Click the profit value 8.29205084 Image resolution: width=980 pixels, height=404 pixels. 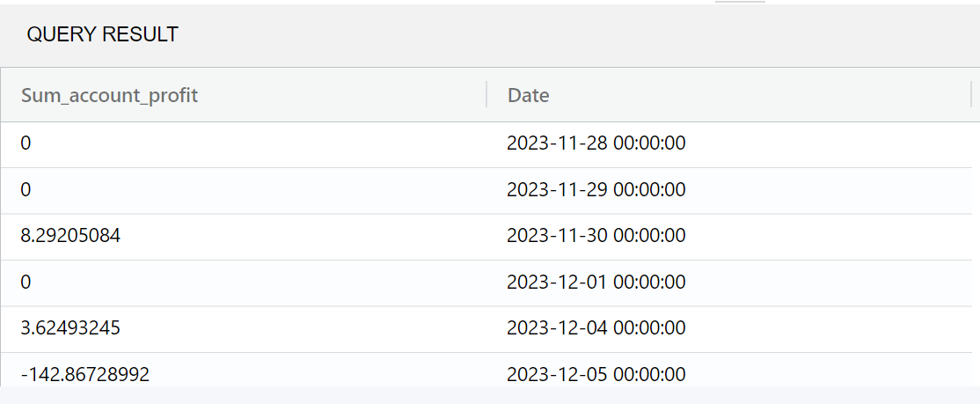[x=70, y=236]
